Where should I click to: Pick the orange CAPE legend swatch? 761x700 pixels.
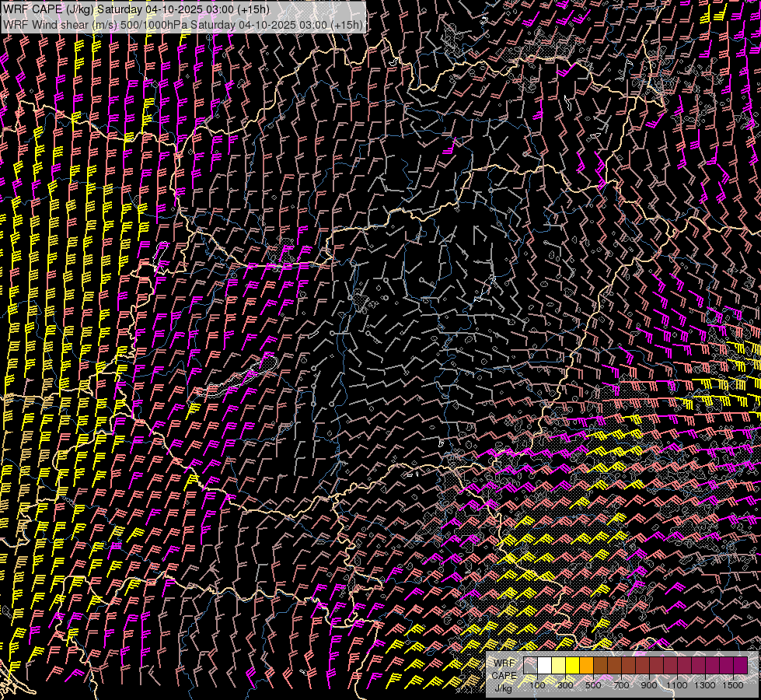(587, 666)
